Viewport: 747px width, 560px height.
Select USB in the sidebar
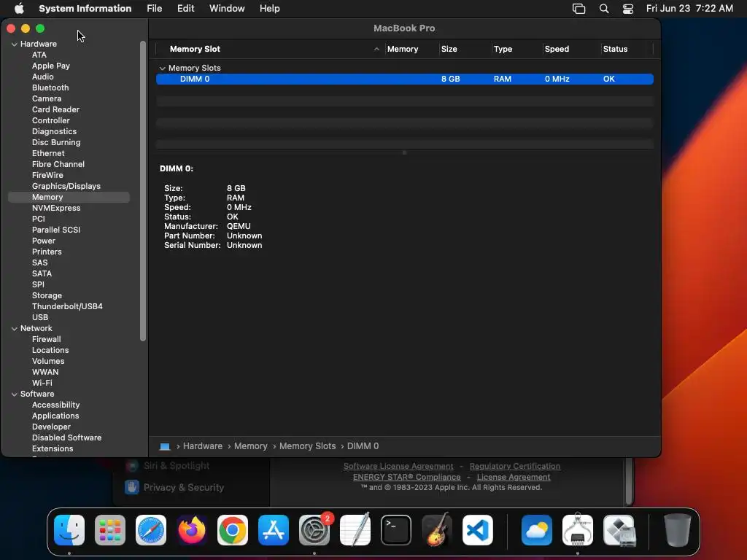(40, 318)
